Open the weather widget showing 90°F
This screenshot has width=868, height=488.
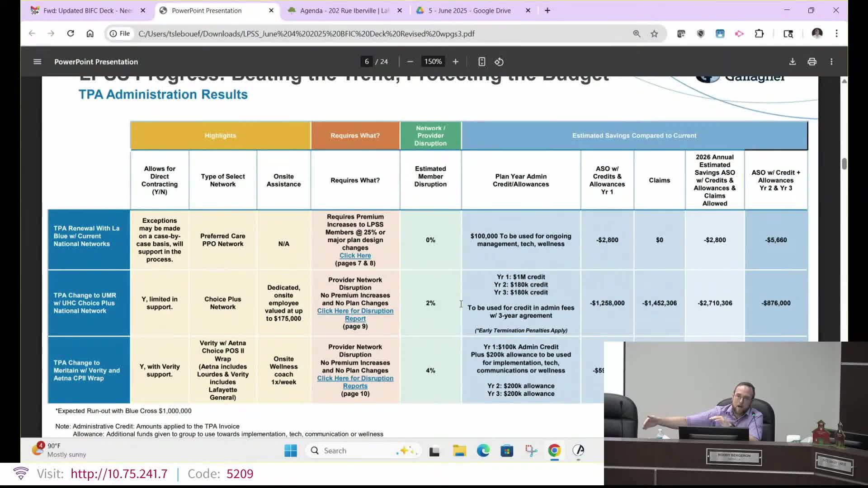point(59,450)
